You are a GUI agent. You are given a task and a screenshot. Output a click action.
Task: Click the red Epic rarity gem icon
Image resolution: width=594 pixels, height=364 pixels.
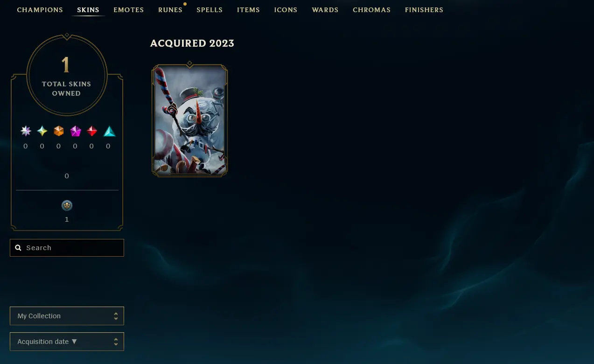92,131
